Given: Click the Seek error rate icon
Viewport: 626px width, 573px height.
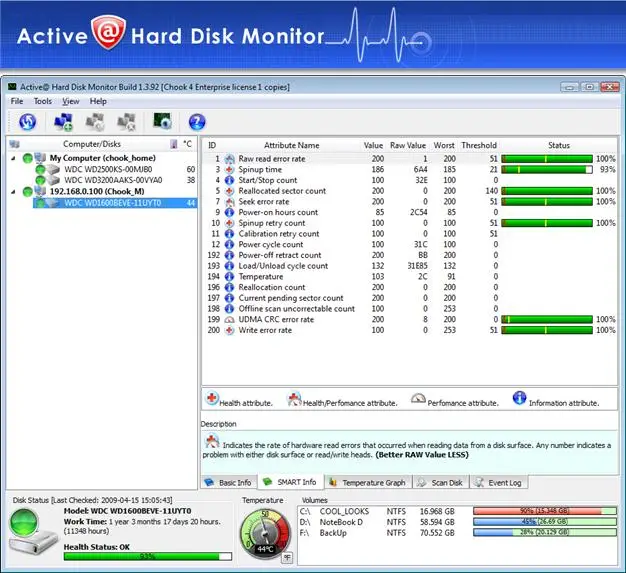Looking at the screenshot, I should click(230, 202).
